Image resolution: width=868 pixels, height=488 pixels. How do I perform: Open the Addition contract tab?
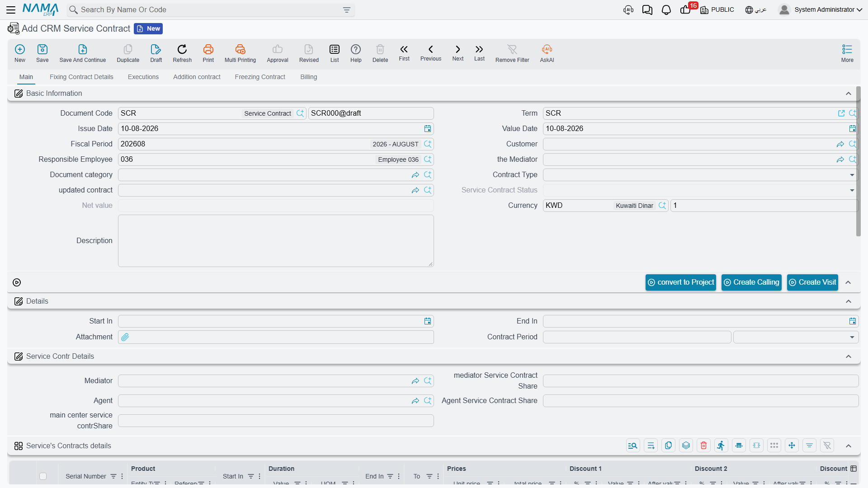point(197,77)
